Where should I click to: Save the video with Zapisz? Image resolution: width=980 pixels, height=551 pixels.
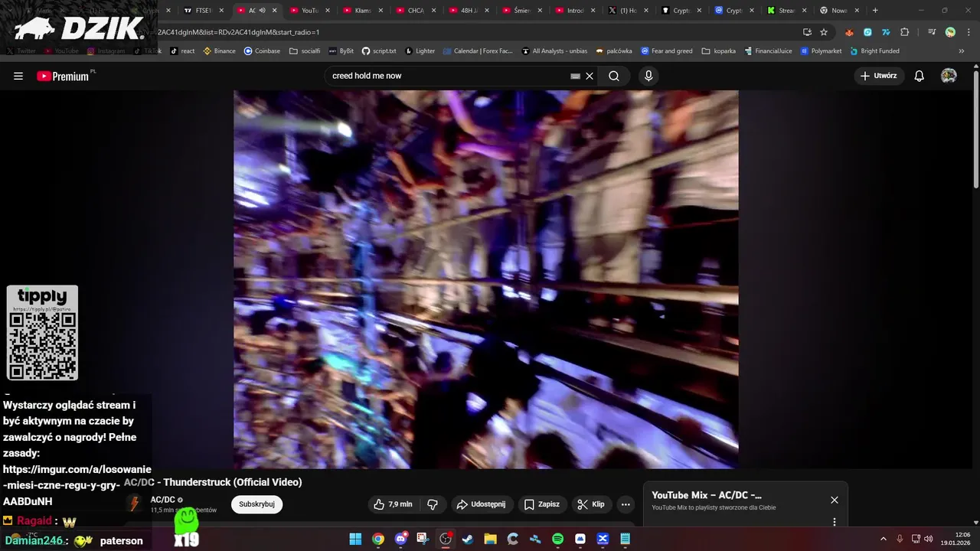[x=542, y=504]
